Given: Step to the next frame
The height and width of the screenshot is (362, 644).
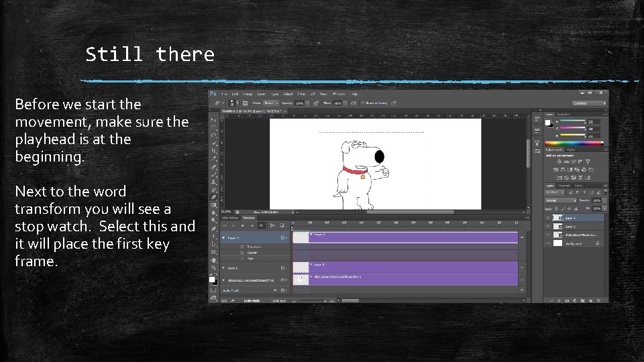Looking at the screenshot, I should (x=252, y=226).
